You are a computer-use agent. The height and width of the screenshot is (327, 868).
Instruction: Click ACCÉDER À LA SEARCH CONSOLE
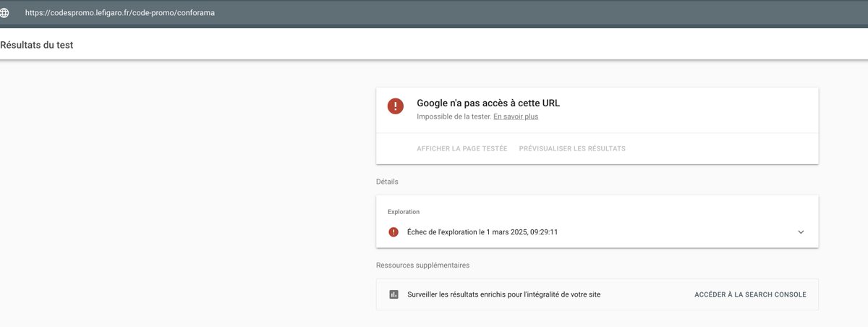(750, 294)
